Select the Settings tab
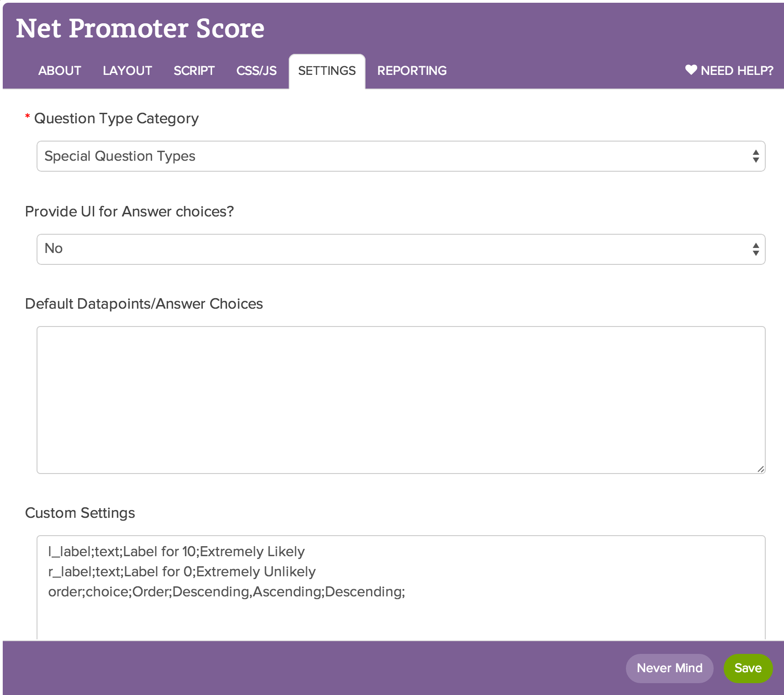784x695 pixels. pos(327,71)
